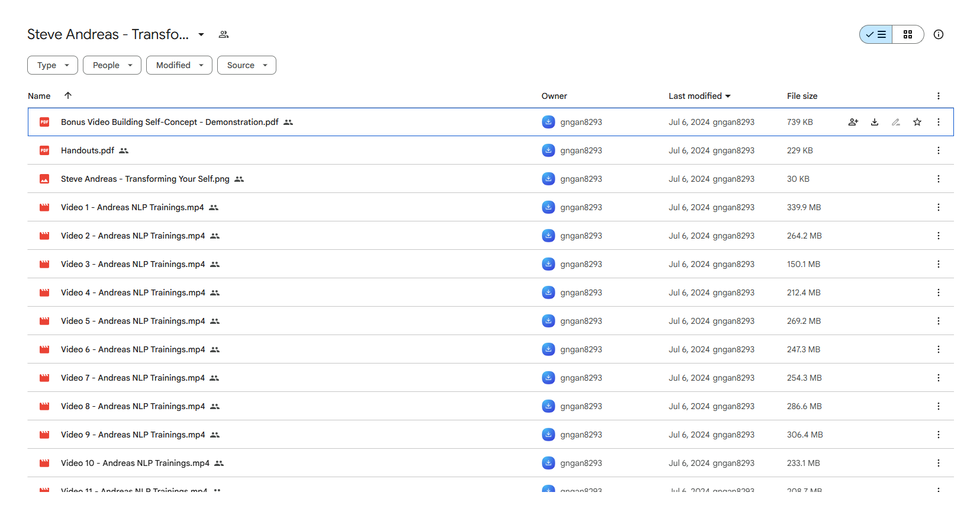Screen dimensions: 980x521
Task: Open the Modified filter dropdown
Action: click(x=179, y=65)
